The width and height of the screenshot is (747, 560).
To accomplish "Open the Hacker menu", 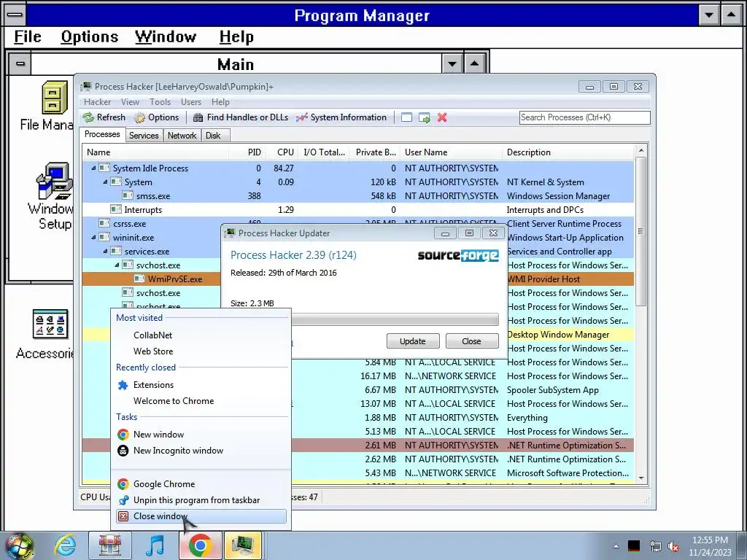I will coord(97,102).
